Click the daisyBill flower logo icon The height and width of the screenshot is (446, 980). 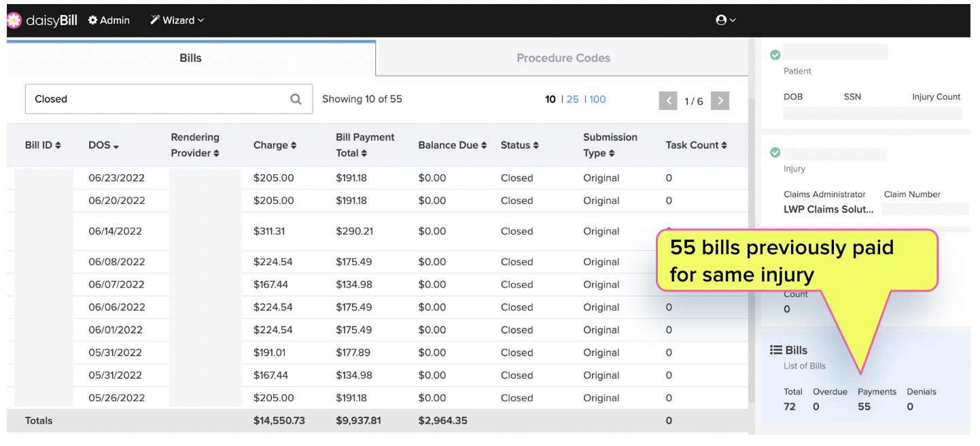point(14,20)
